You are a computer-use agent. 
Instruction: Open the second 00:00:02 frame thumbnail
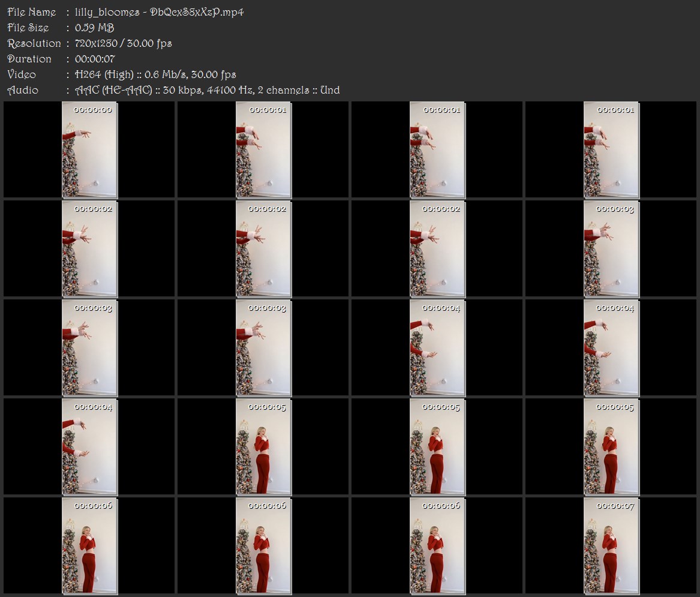pos(263,249)
